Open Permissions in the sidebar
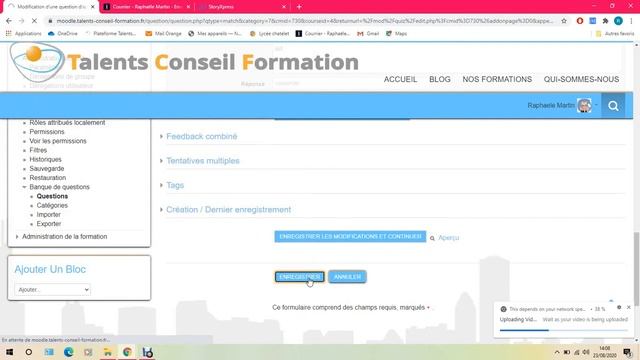 pyautogui.click(x=47, y=132)
